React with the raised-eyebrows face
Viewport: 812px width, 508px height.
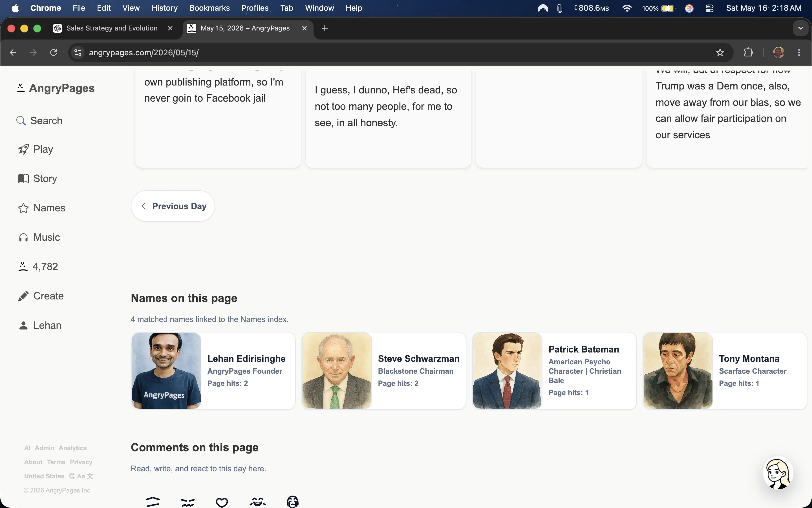pyautogui.click(x=153, y=502)
